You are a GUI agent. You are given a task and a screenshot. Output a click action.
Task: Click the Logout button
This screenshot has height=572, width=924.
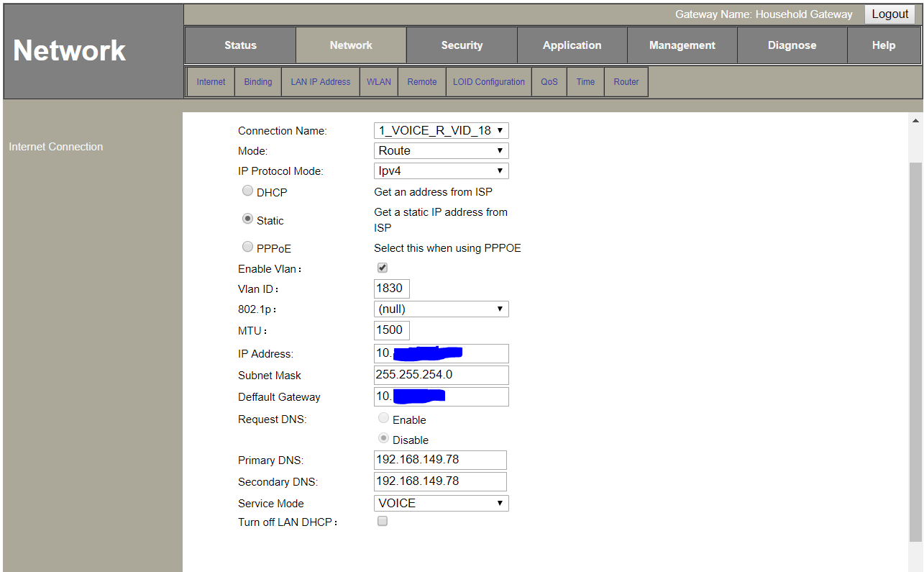889,14
